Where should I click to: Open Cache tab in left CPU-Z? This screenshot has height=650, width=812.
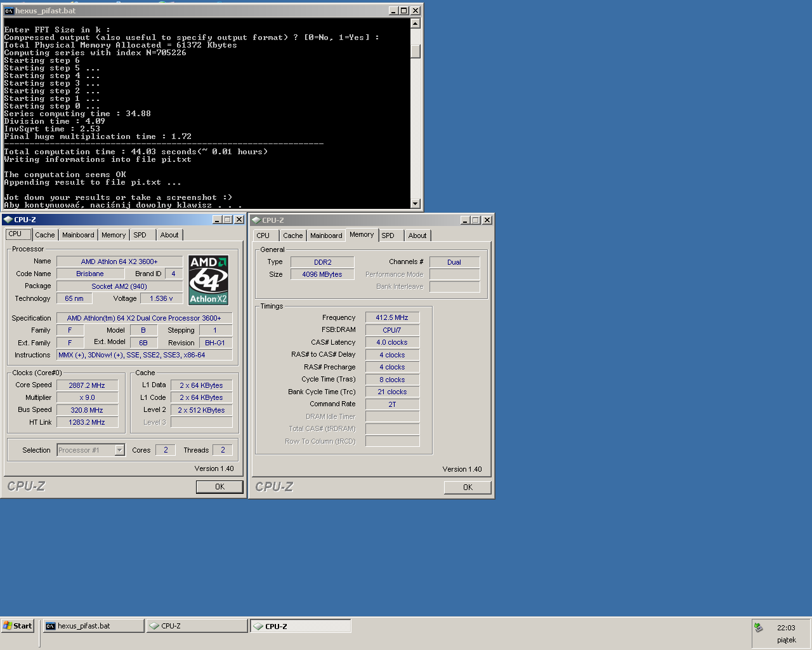(45, 235)
